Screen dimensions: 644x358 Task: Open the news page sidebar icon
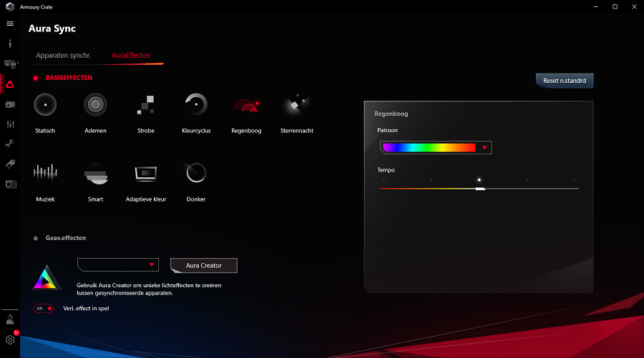point(11,184)
